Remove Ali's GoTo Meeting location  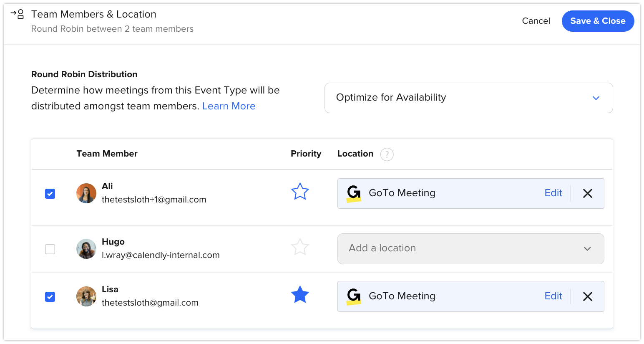click(587, 193)
